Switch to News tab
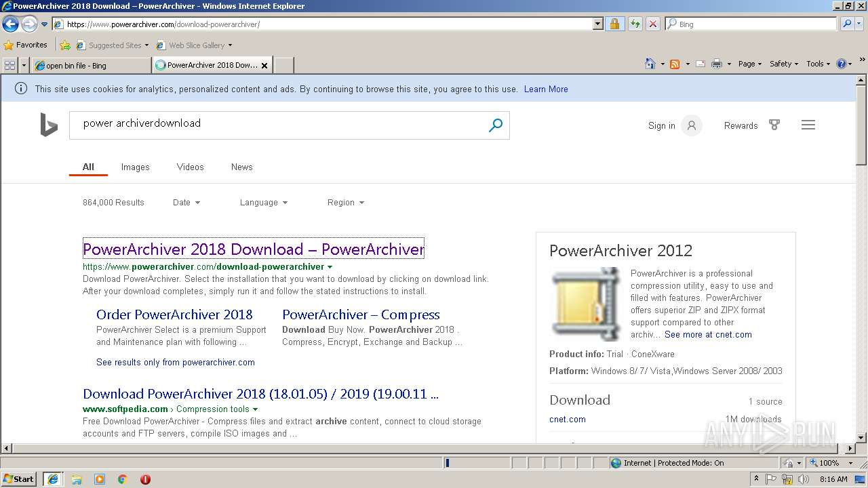Screen dimensions: 868x488 tap(241, 167)
